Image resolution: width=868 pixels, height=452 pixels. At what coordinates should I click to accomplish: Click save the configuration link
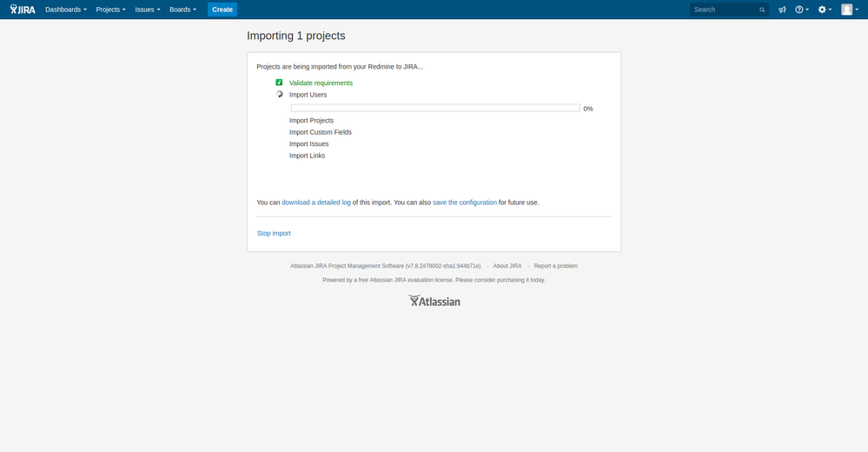465,203
